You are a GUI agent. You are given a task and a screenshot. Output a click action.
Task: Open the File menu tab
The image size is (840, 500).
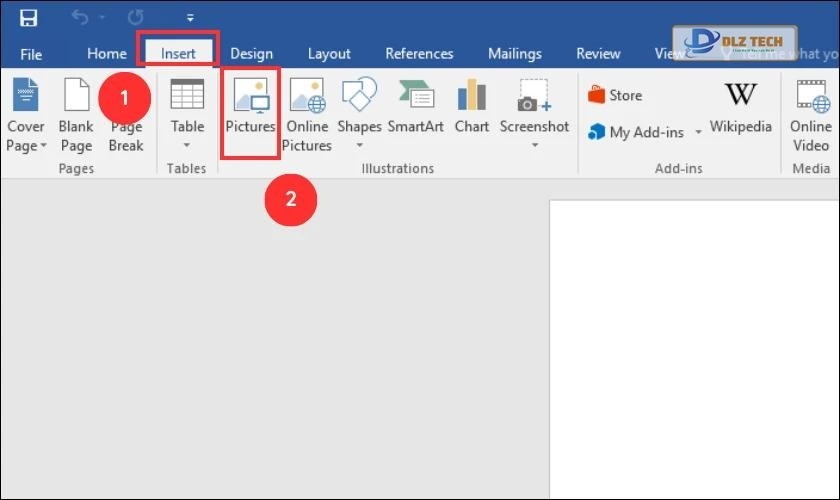[31, 54]
